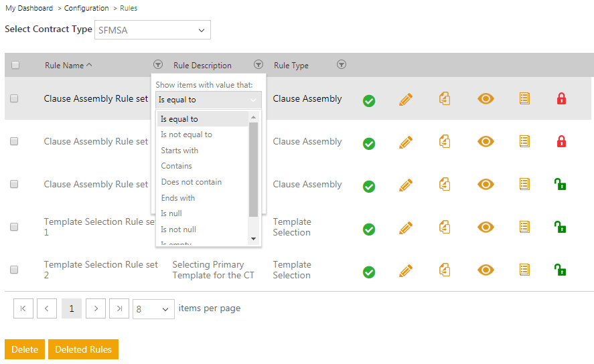Click the green unlocked padlock in last row
Viewport: 594px width, 364px height.
pos(560,270)
